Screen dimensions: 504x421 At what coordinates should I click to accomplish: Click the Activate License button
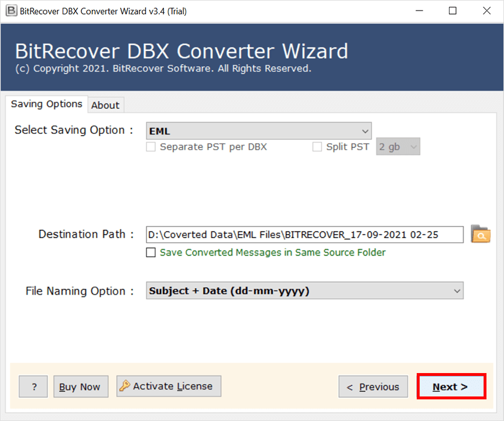(x=169, y=386)
